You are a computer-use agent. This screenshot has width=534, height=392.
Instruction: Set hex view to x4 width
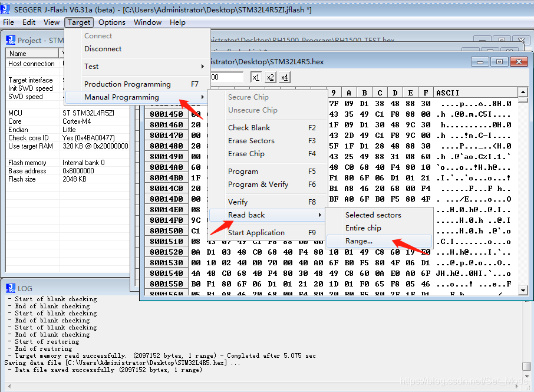coord(285,77)
